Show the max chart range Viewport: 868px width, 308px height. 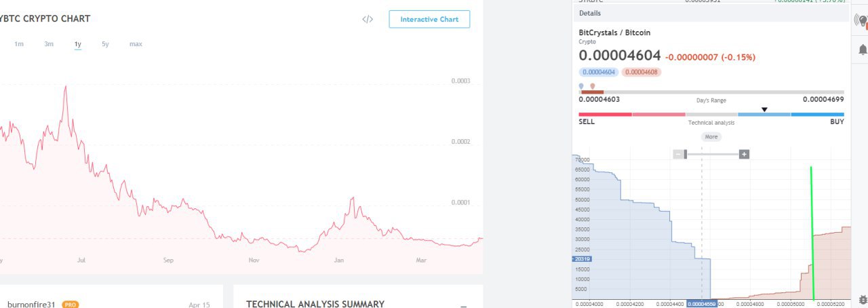tap(136, 44)
